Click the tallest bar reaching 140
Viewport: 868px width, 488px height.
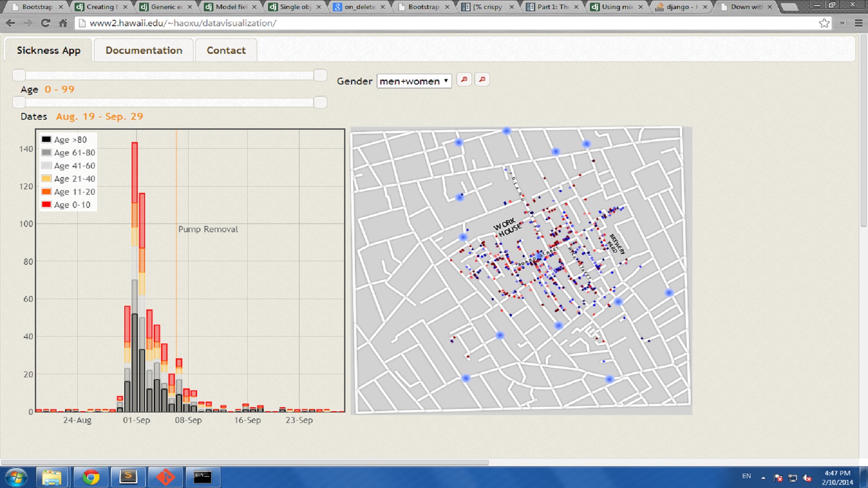[x=135, y=277]
